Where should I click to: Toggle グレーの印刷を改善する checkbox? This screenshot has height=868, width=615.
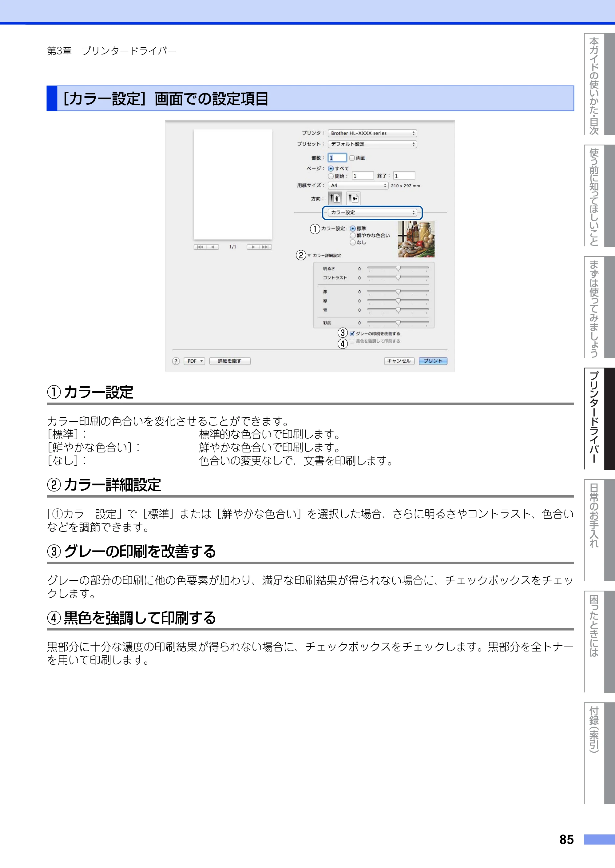[352, 334]
